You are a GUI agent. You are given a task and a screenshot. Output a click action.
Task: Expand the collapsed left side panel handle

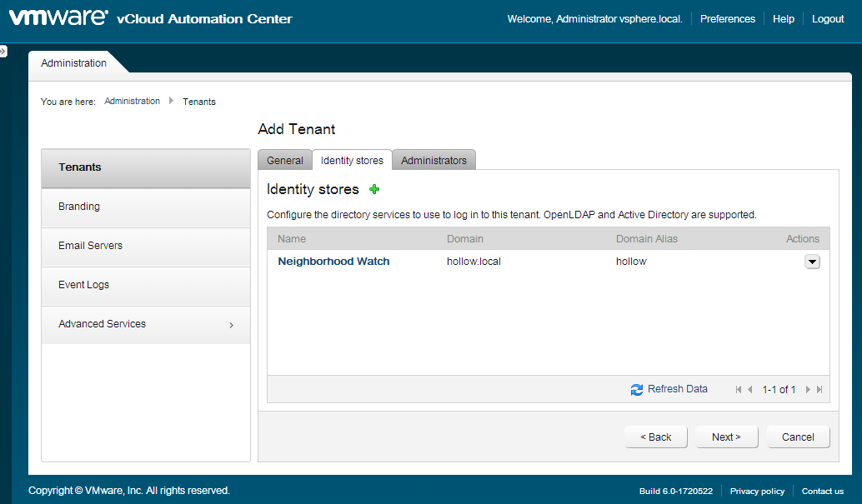pos(3,52)
